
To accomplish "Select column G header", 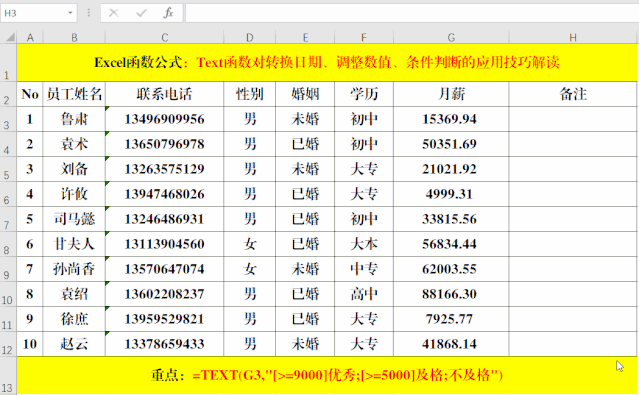I will [451, 38].
